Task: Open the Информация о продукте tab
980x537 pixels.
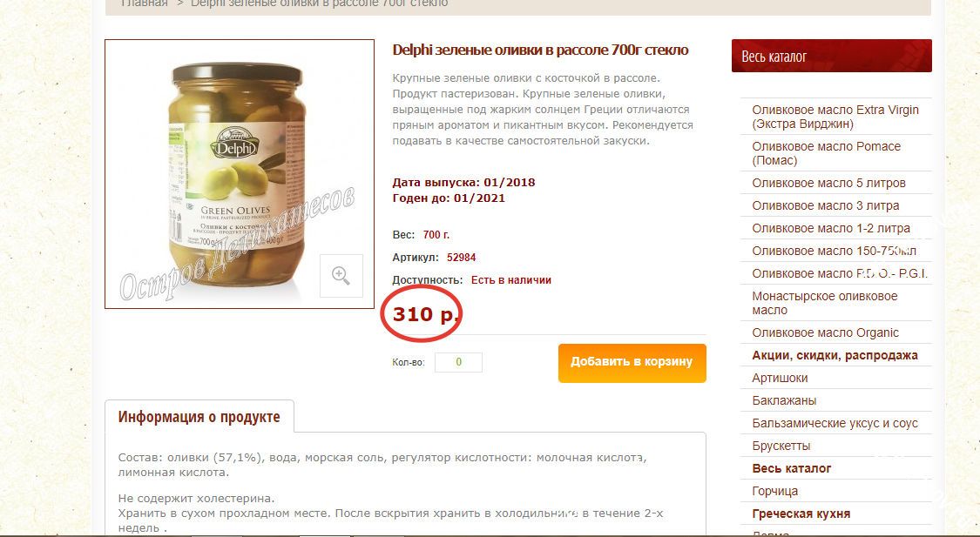Action: tap(199, 417)
